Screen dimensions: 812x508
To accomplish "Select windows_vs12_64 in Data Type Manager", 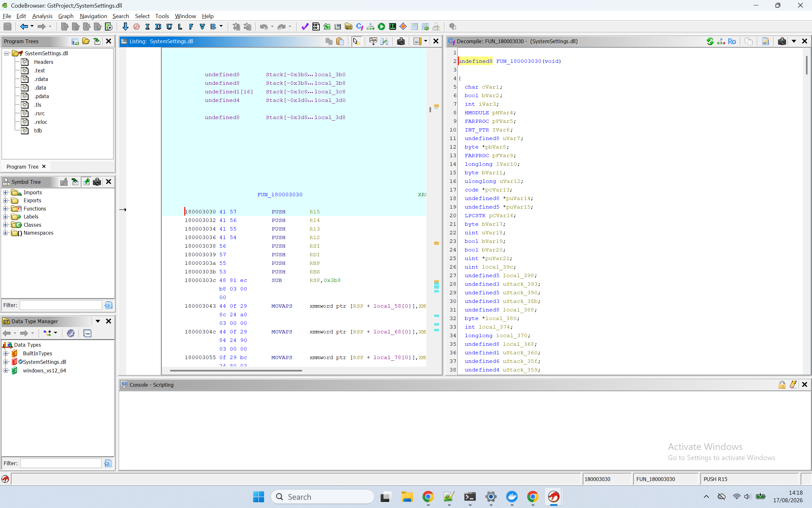I will click(x=44, y=371).
